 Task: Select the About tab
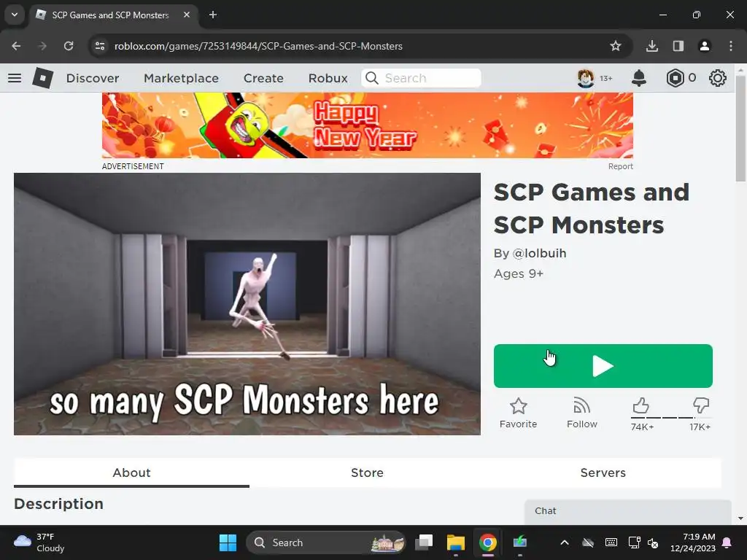pos(131,472)
